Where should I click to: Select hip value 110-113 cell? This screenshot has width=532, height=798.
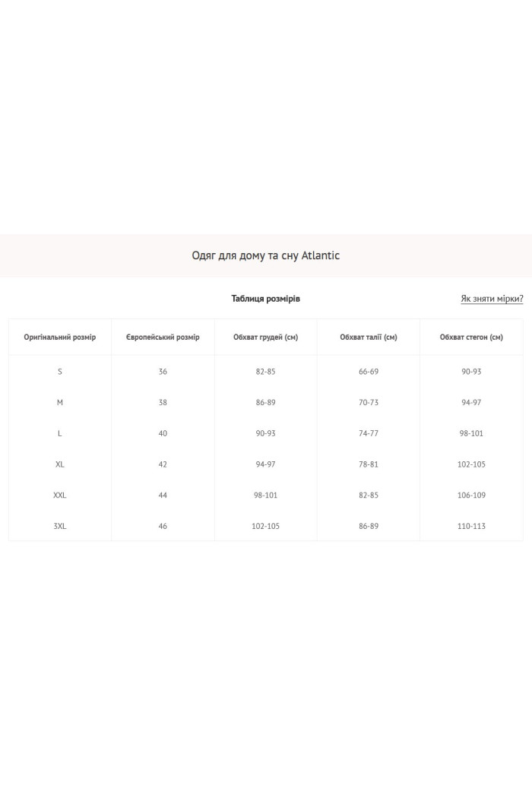click(x=471, y=526)
